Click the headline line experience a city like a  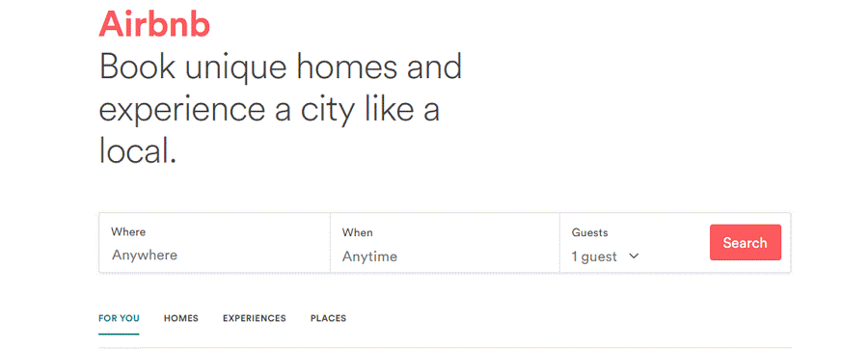[269, 110]
